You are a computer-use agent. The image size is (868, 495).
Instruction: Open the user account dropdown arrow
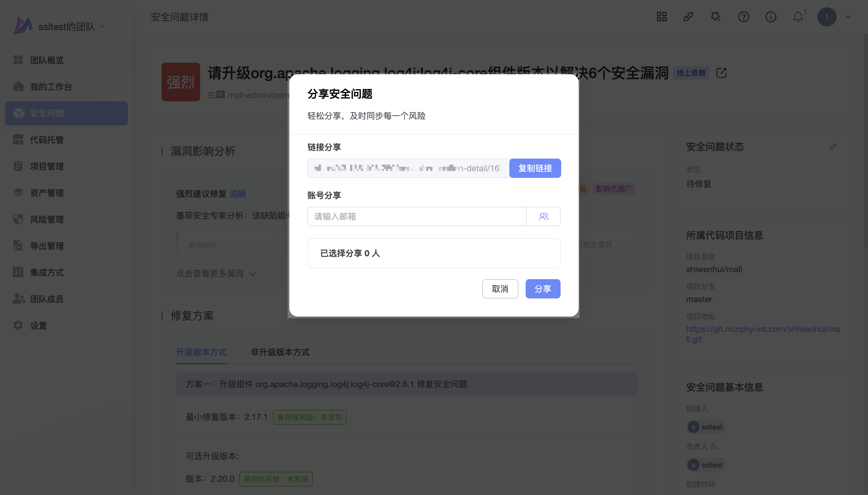tap(848, 17)
